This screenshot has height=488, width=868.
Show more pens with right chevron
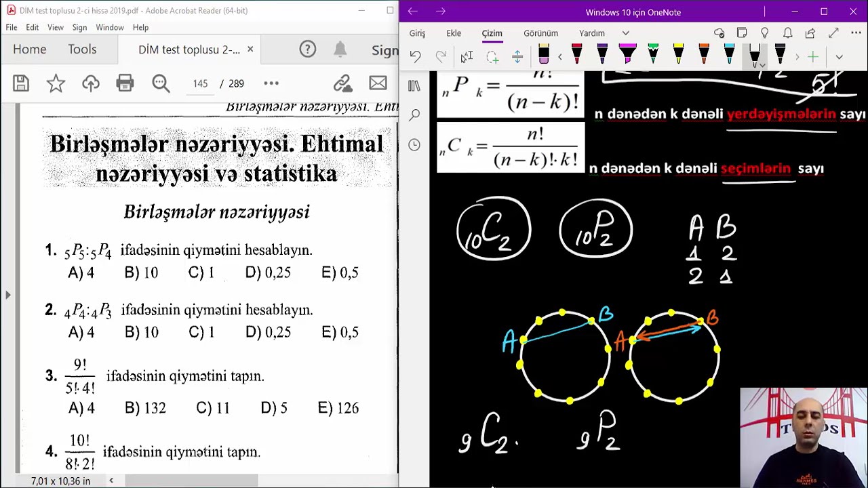[x=797, y=57]
